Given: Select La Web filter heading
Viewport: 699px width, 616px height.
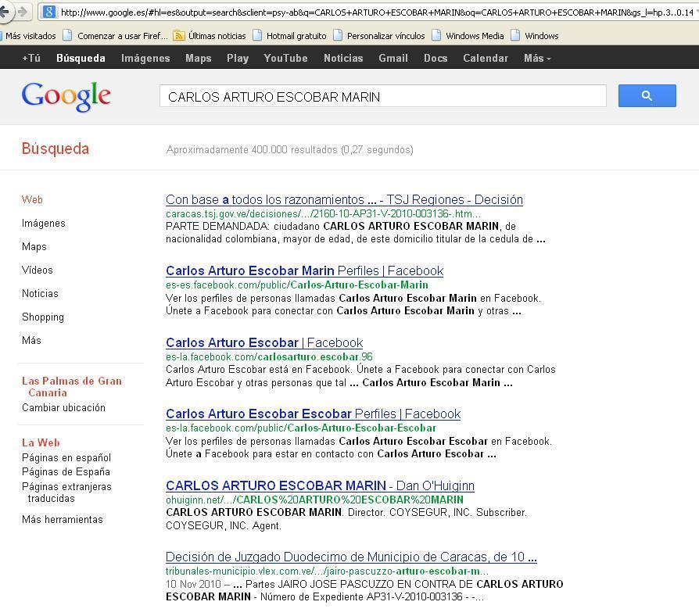Looking at the screenshot, I should [41, 442].
